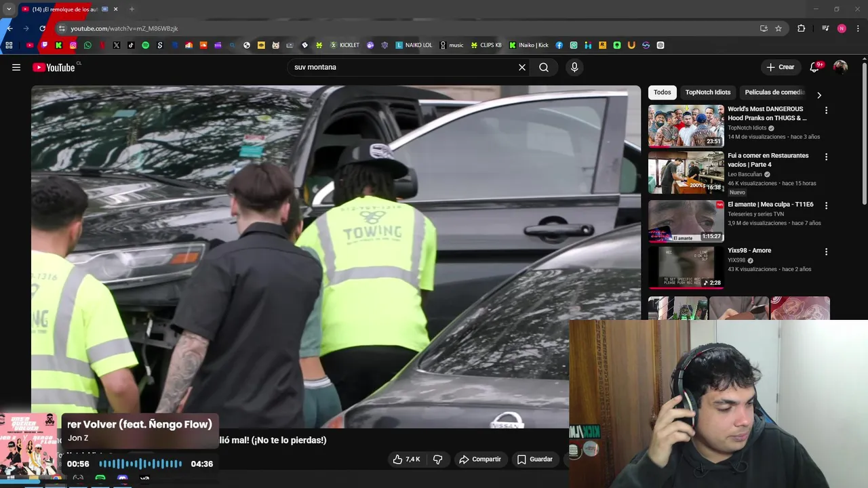Open the INaiko | Kick bookmark
This screenshot has height=488, width=868.
point(529,45)
